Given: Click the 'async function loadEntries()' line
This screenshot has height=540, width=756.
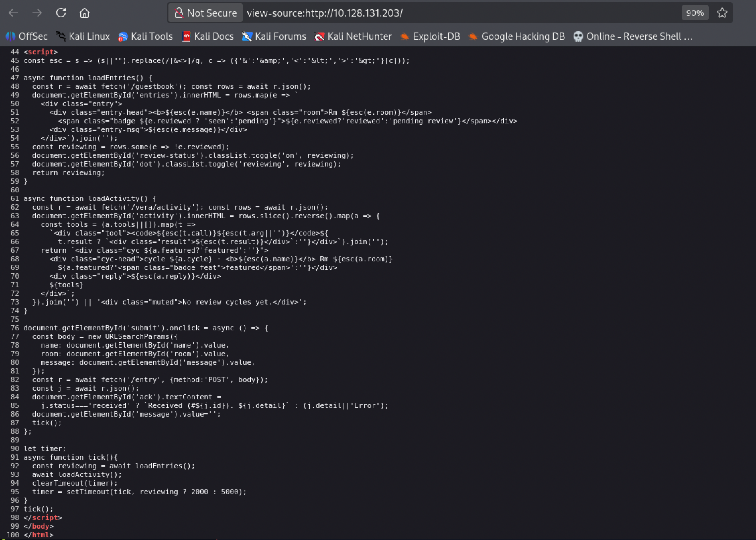Looking at the screenshot, I should [88, 78].
